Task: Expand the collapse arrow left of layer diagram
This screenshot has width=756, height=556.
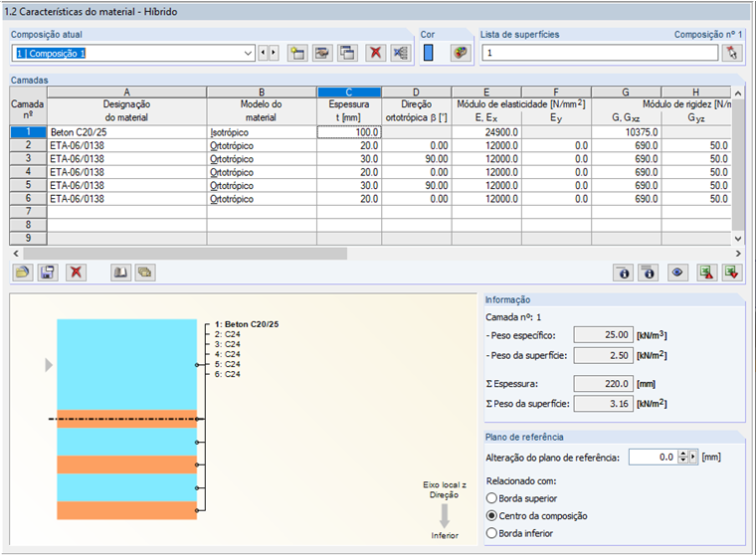Action: tap(46, 366)
